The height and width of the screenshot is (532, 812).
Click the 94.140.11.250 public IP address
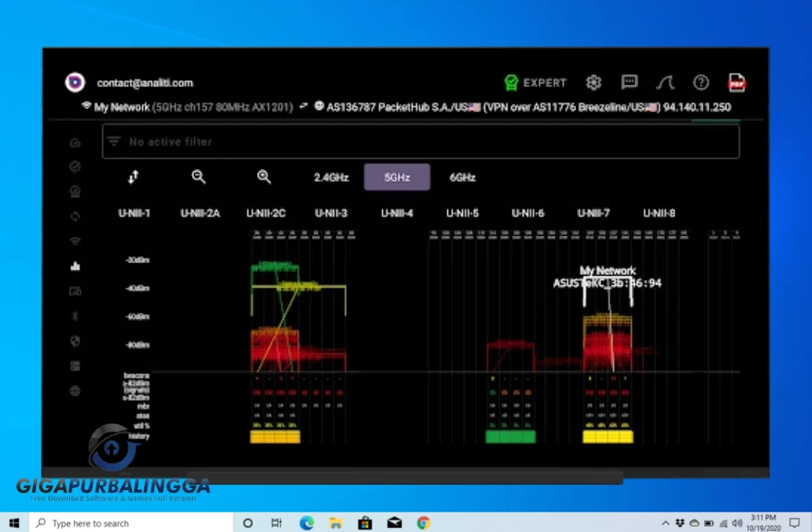697,107
